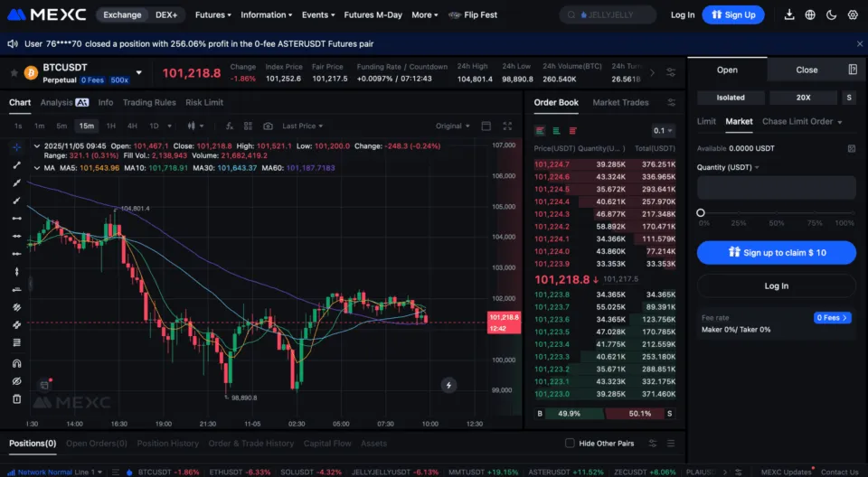Open the more timeframes dropdown arrow
Image resolution: width=868 pixels, height=477 pixels.
click(169, 126)
